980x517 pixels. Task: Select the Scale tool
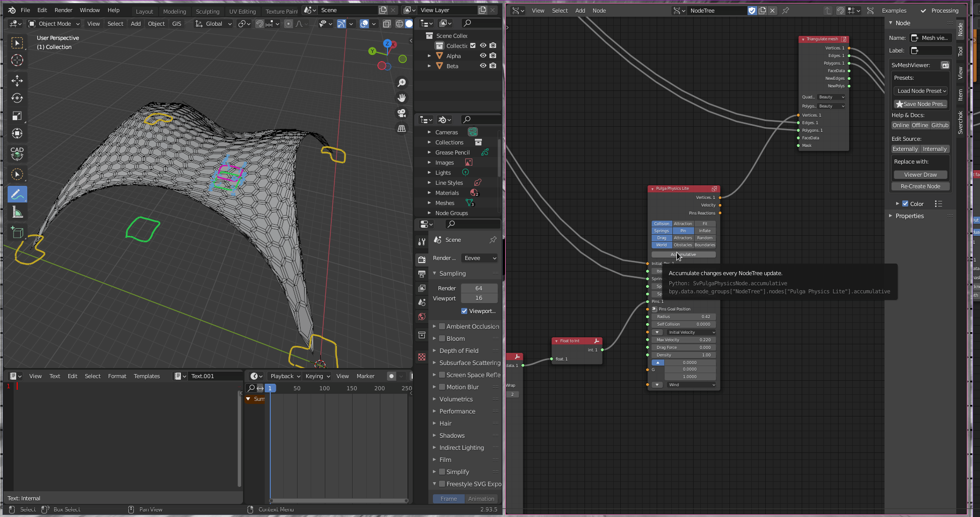17,116
